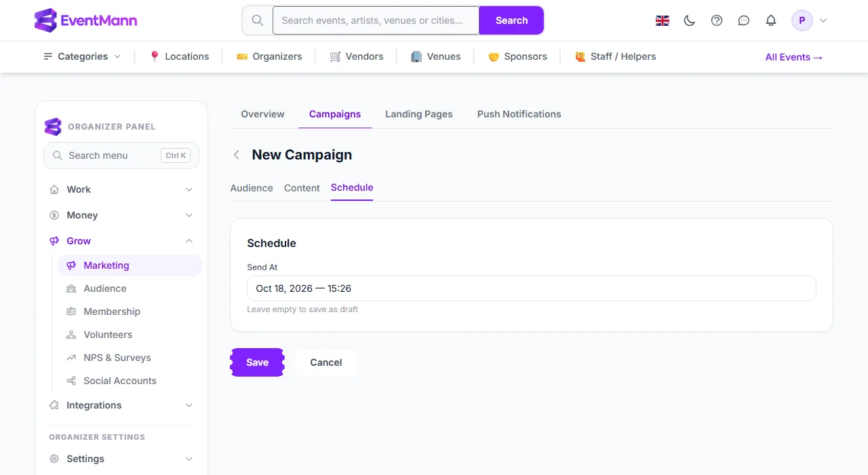Click the sidebar search magnifier icon
Screen dimensions: 868x475
pyautogui.click(x=58, y=155)
